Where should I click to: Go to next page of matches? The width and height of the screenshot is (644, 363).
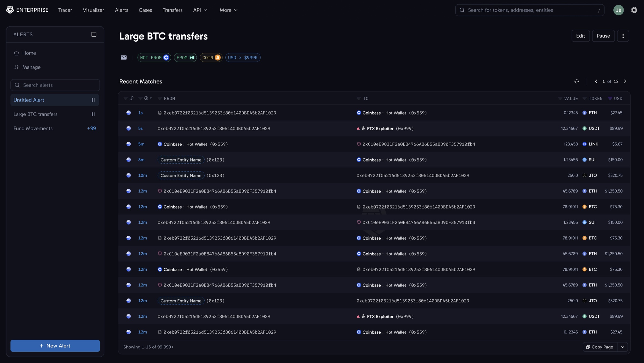tap(625, 81)
